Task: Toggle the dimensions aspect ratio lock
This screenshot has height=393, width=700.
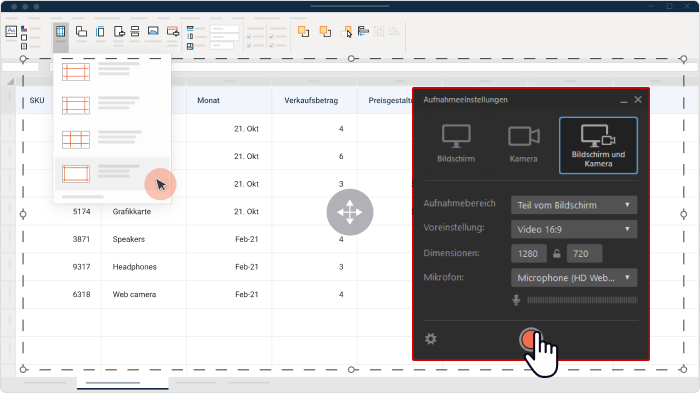Action: tap(557, 254)
